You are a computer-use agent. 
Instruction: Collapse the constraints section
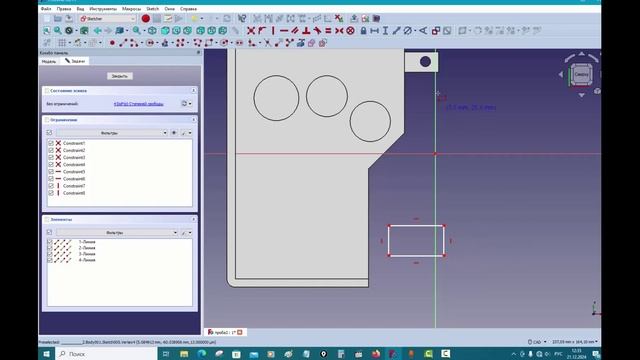(193, 120)
